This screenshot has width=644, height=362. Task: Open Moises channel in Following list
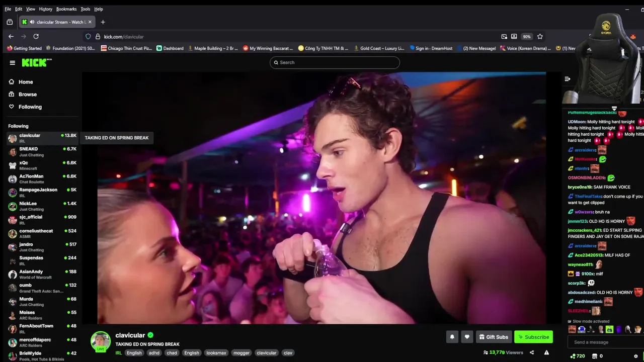pyautogui.click(x=42, y=315)
